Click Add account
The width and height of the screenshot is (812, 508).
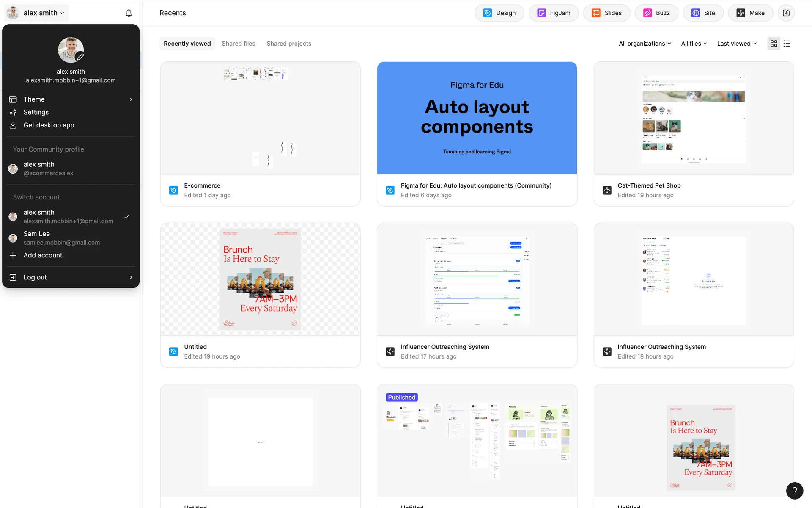click(x=43, y=255)
